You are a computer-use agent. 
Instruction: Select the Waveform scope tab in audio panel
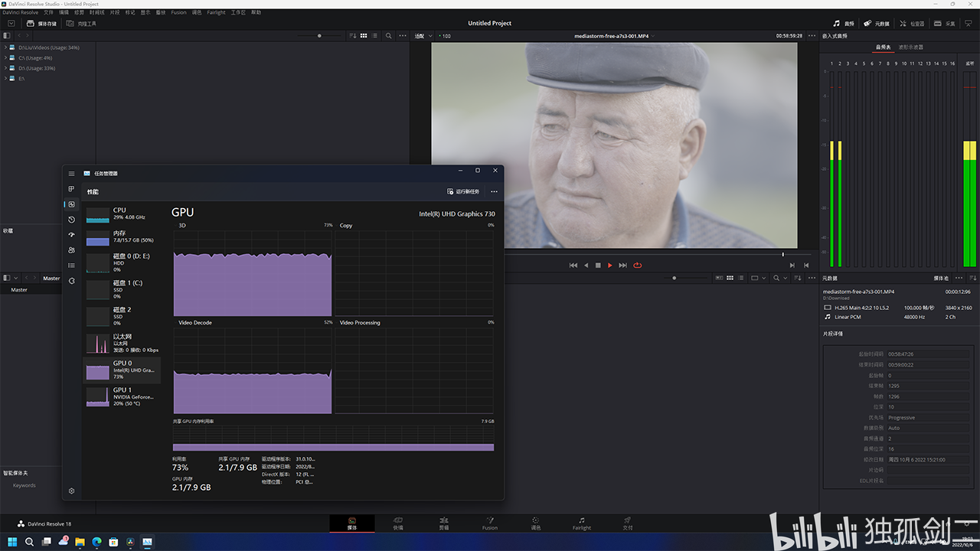point(911,47)
